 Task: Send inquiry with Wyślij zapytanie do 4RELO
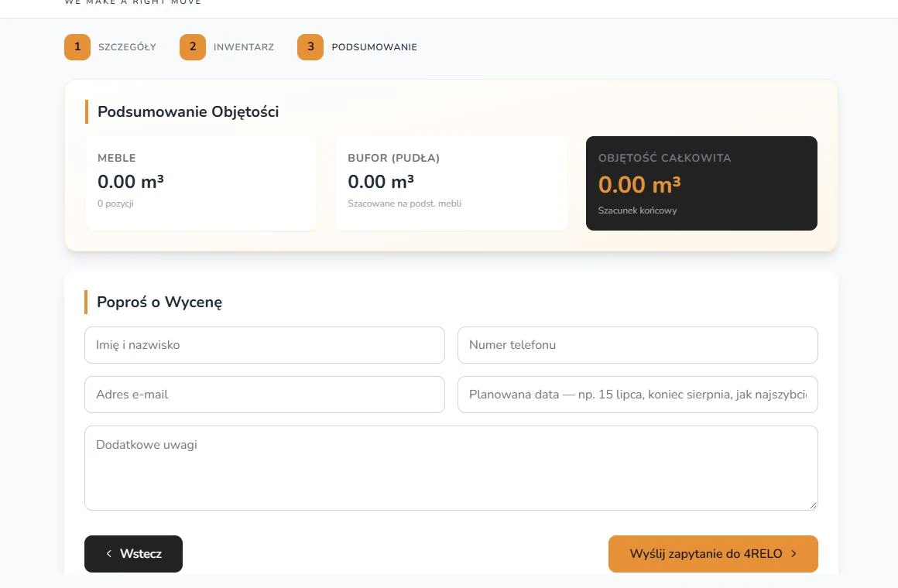(x=713, y=554)
